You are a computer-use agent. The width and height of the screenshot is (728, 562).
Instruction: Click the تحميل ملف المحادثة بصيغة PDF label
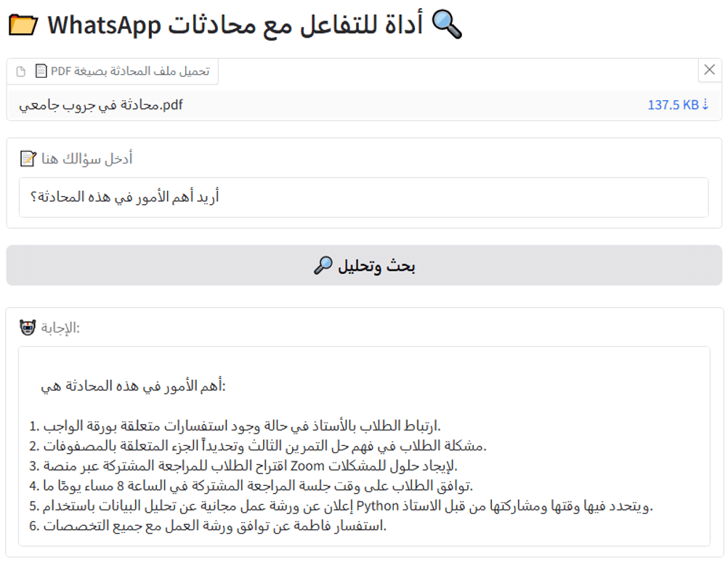(129, 71)
